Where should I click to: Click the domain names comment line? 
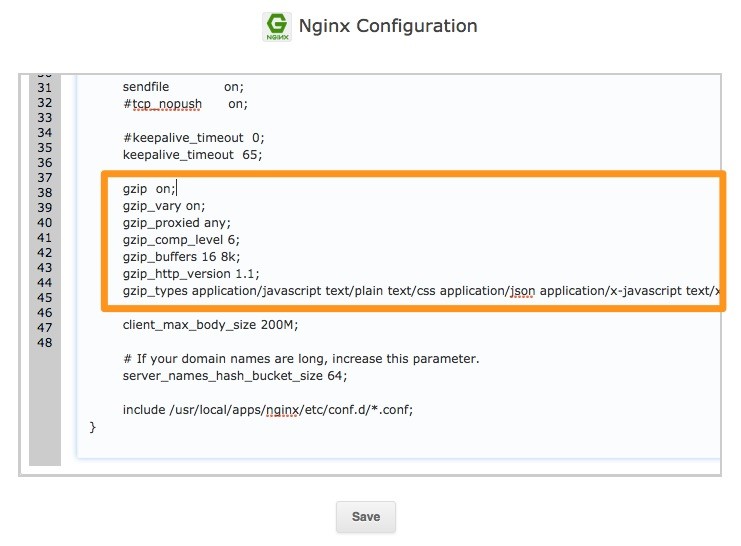point(301,359)
